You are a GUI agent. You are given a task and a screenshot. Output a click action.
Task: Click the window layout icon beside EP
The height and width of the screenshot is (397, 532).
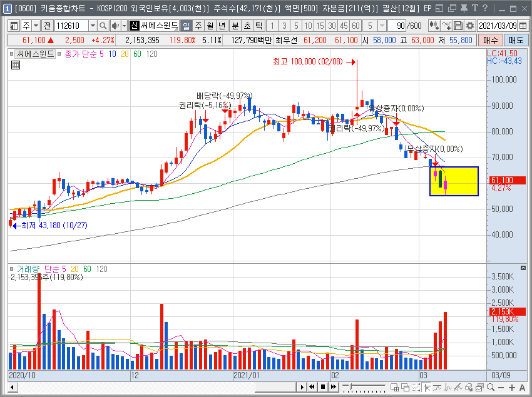439,8
